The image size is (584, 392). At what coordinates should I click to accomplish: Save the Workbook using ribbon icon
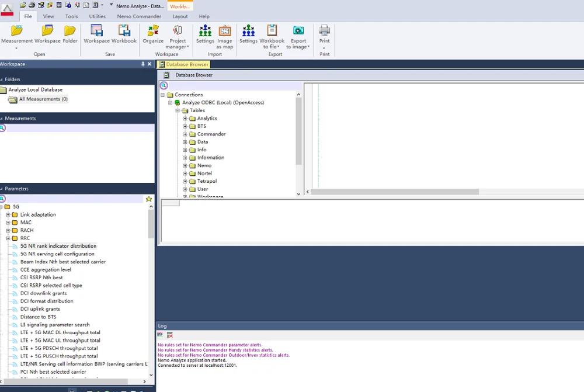tap(124, 34)
